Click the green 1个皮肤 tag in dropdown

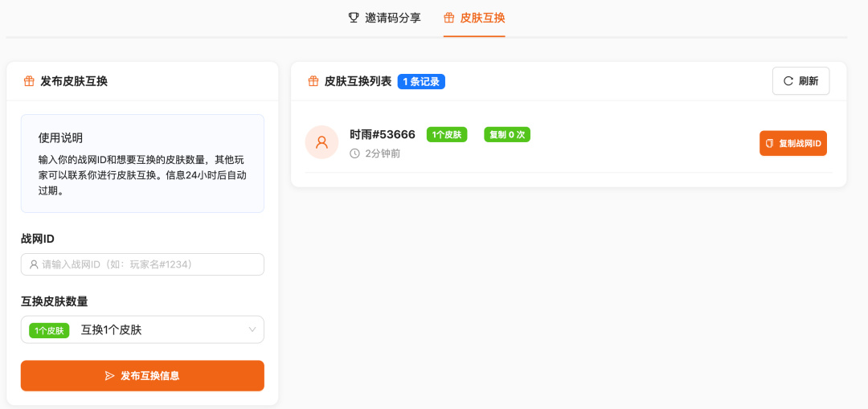coord(49,330)
